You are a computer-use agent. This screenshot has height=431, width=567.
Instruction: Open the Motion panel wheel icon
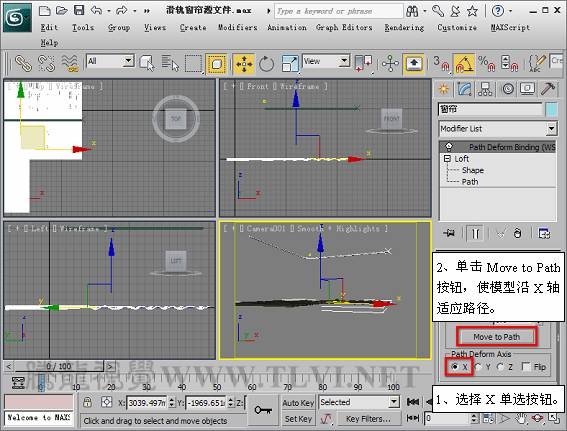tap(508, 89)
